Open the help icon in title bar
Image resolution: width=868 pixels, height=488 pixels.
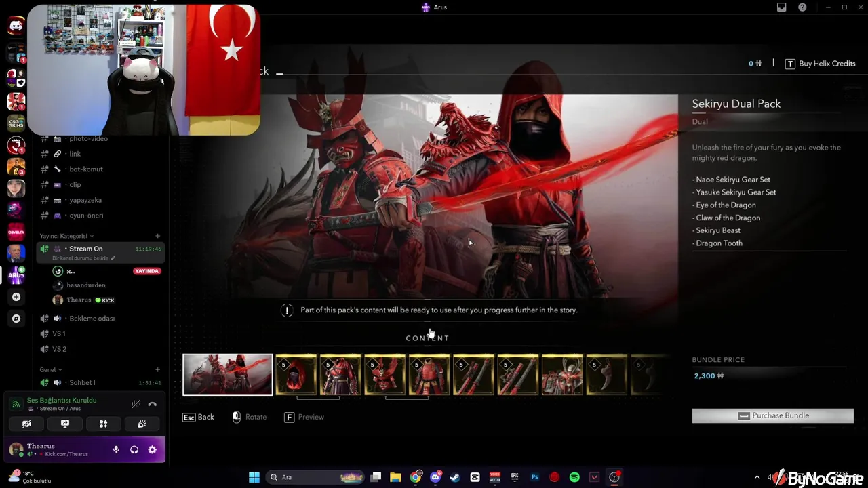(803, 7)
